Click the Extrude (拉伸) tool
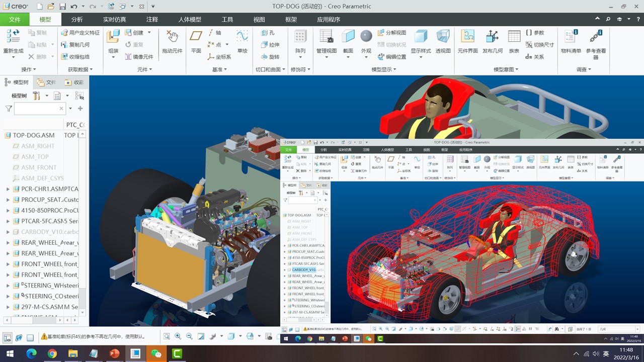This screenshot has width=644, height=362. coord(270,45)
